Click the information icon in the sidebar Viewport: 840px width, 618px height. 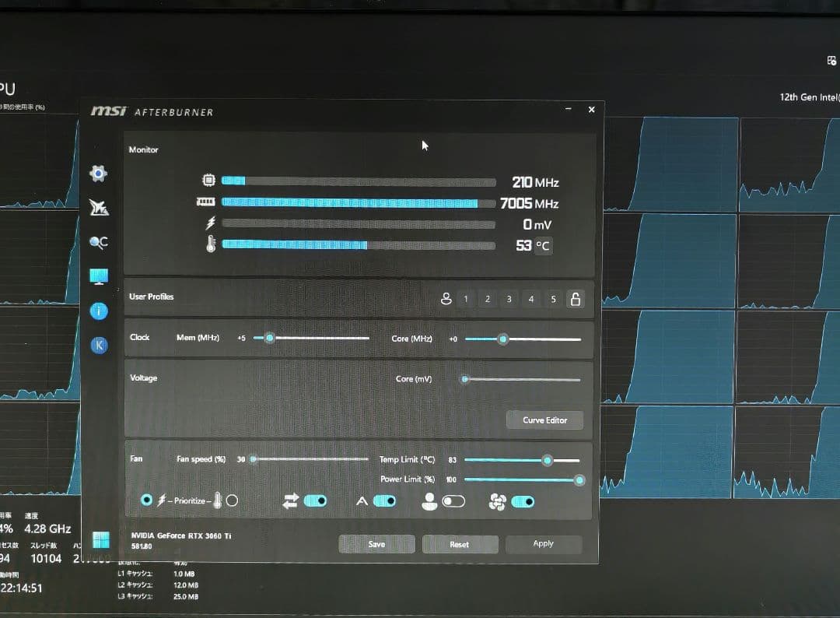98,311
